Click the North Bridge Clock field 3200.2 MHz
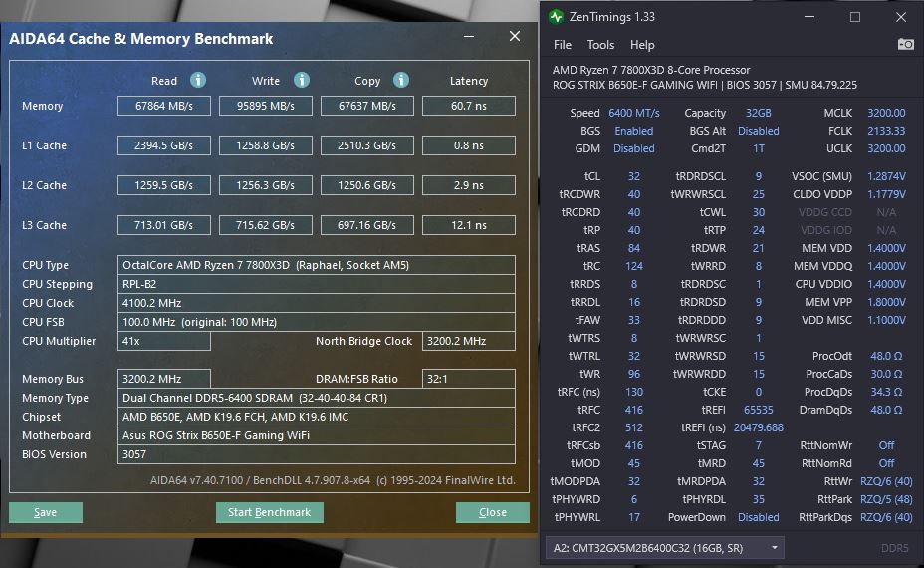This screenshot has width=924, height=568. pyautogui.click(x=469, y=341)
